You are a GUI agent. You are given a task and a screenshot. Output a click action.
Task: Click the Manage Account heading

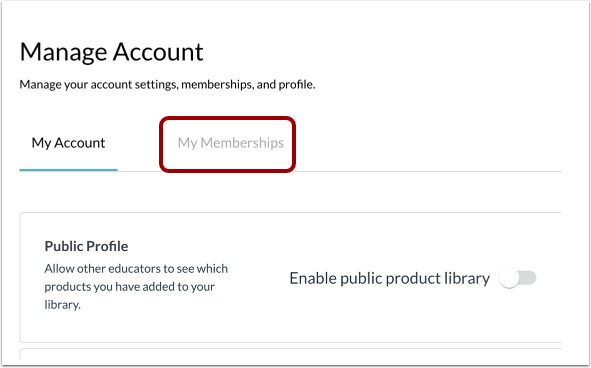[x=112, y=52]
